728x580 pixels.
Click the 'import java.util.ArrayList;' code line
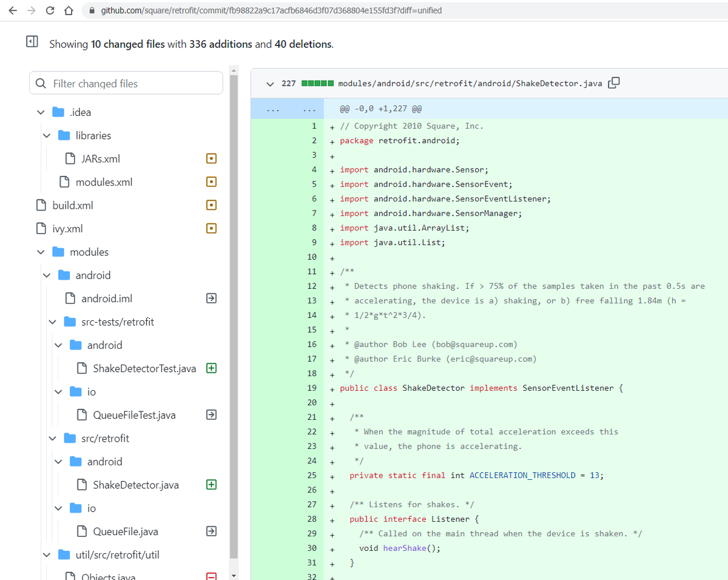(405, 228)
